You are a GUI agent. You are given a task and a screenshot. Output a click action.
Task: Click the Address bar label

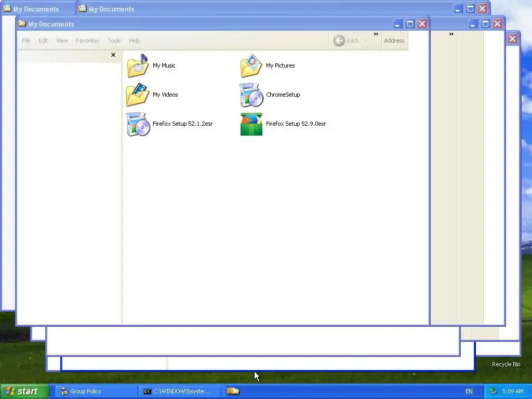(394, 41)
